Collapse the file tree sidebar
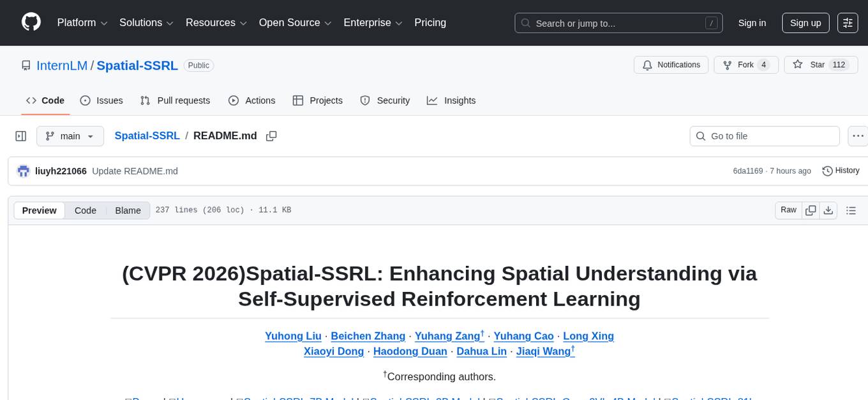 21,135
